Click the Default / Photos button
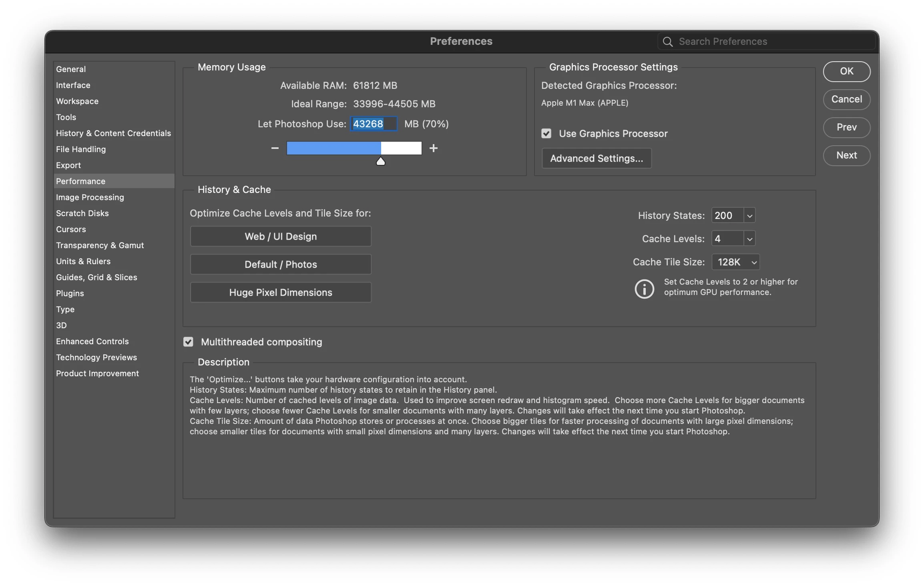924x586 pixels. tap(280, 264)
